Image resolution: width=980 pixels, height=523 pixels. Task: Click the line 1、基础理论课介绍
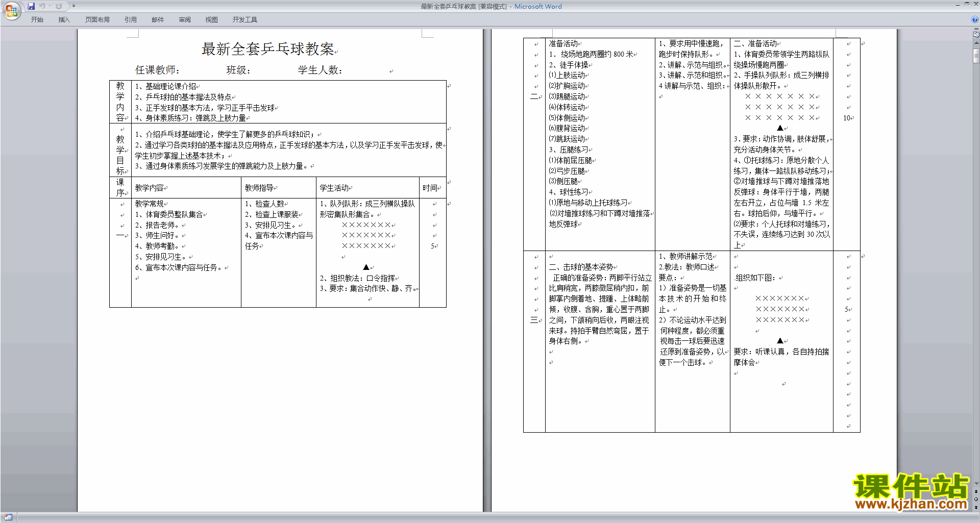point(165,86)
